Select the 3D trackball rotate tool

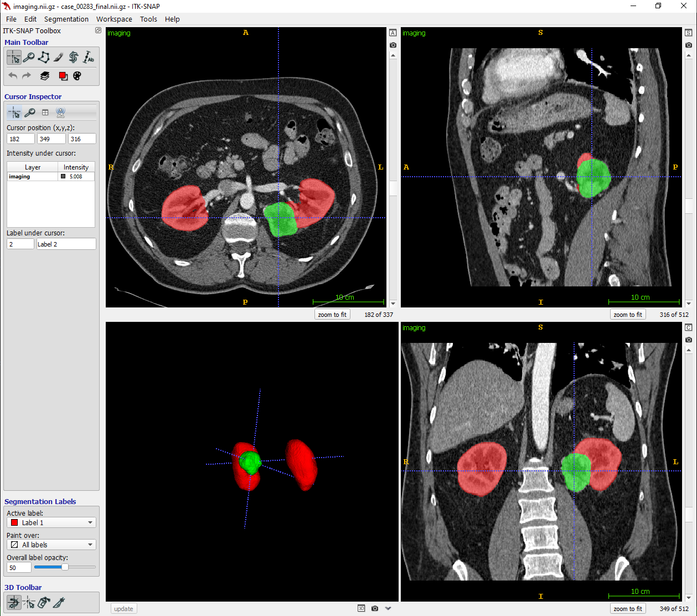[14, 602]
